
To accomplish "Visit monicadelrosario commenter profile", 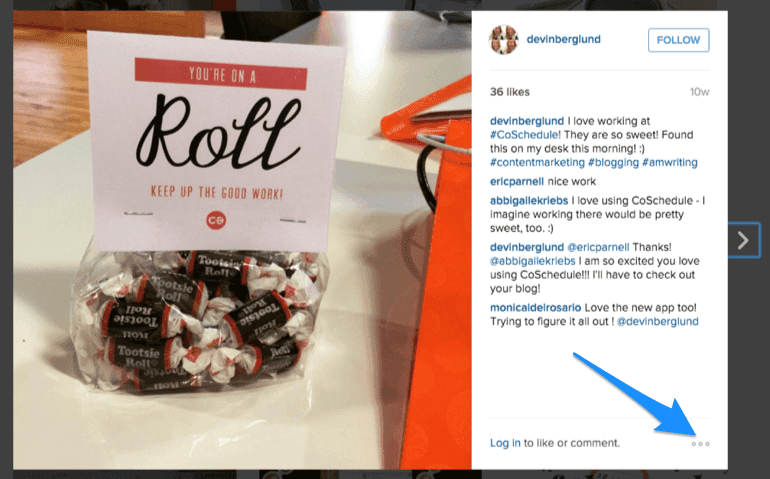I will 535,308.
